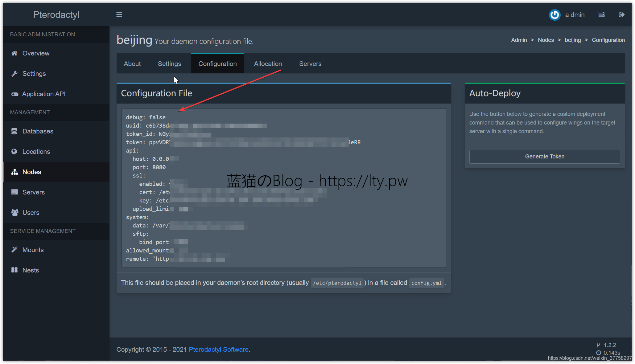This screenshot has width=635, height=364.
Task: Open the Pterodactyl Software footer link
Action: click(x=218, y=350)
